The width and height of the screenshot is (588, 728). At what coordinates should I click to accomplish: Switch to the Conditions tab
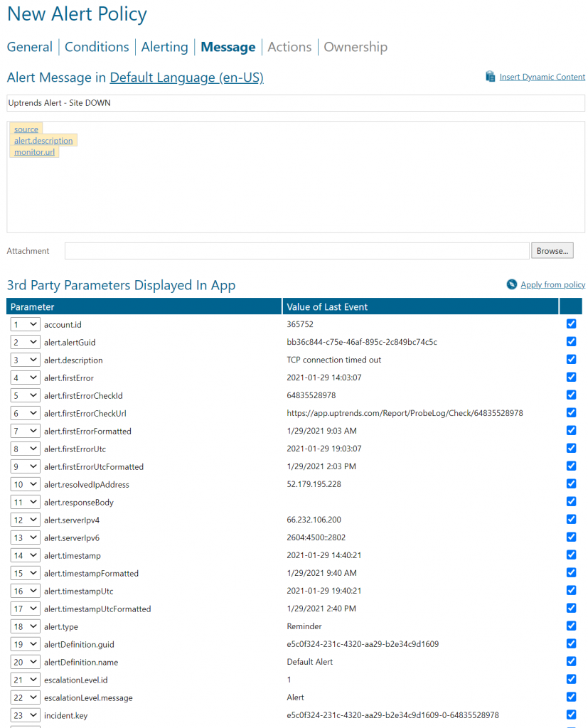pos(97,47)
